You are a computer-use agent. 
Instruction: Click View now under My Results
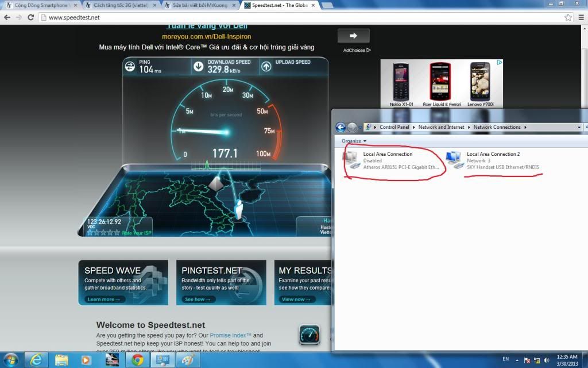[x=296, y=299]
